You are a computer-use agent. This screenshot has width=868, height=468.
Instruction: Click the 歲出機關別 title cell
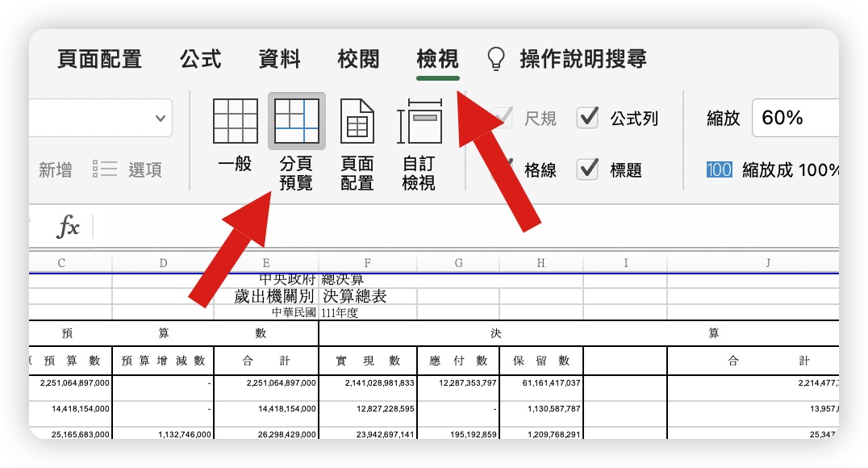(273, 296)
